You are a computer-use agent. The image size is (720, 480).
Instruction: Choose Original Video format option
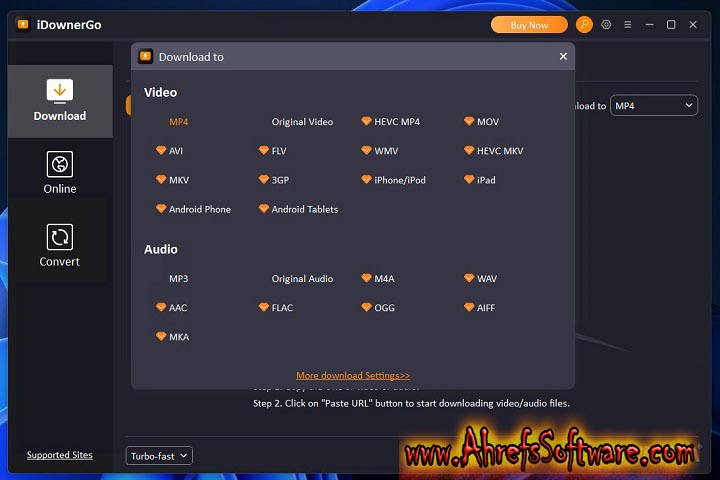(x=302, y=122)
